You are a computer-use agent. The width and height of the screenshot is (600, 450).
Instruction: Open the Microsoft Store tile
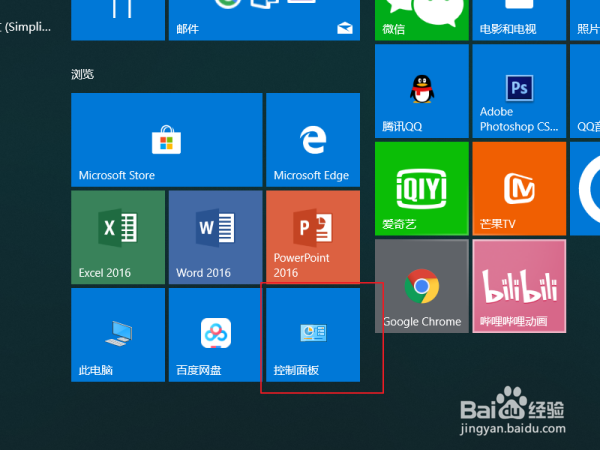[167, 140]
